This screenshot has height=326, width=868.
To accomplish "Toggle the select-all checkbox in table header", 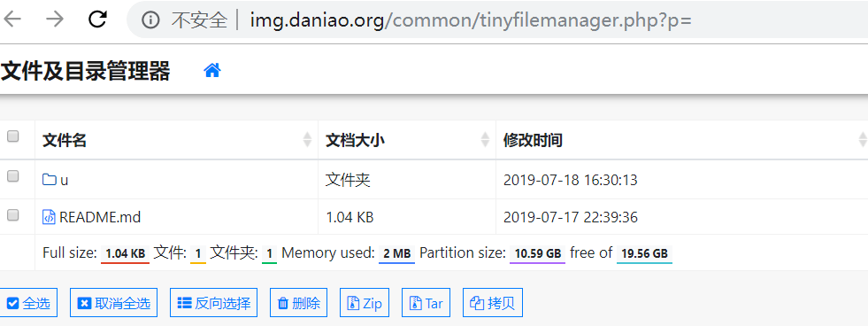I will tap(12, 136).
